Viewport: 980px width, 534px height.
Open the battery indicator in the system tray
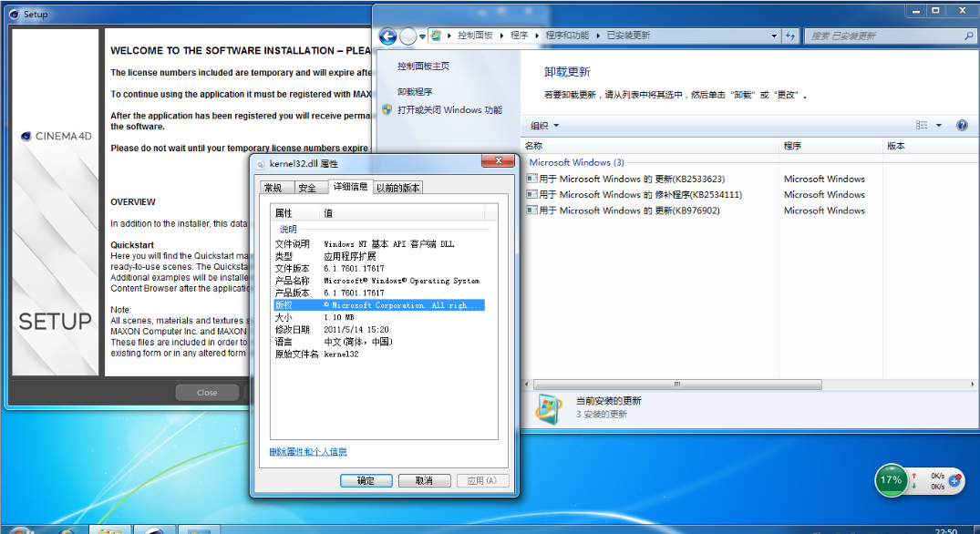click(x=891, y=480)
